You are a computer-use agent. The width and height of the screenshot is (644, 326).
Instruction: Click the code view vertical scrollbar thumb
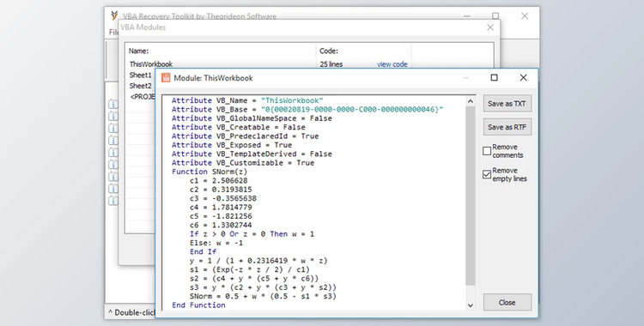(x=471, y=196)
